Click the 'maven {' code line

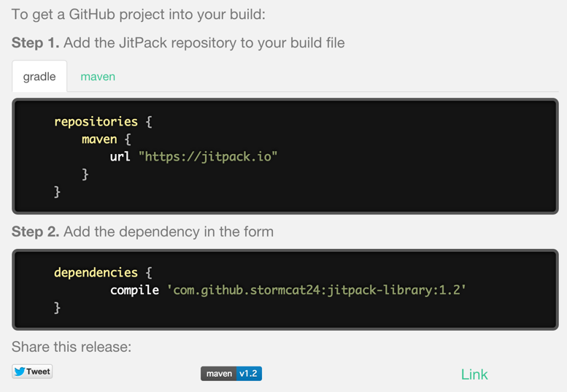tap(107, 139)
